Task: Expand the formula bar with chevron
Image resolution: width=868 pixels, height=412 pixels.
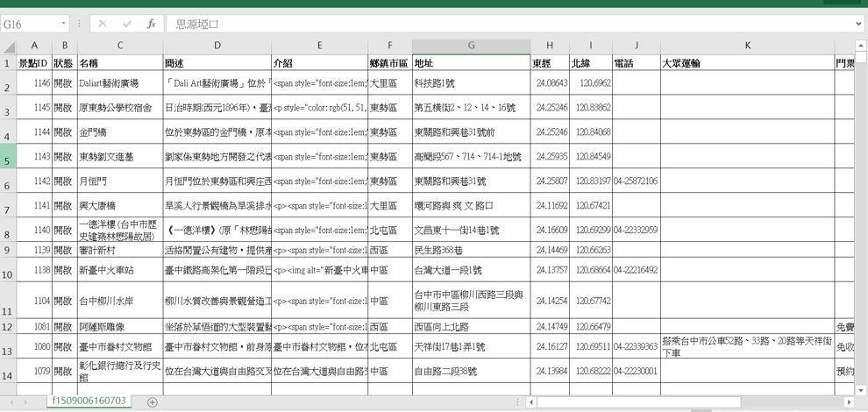Action: pyautogui.click(x=858, y=24)
